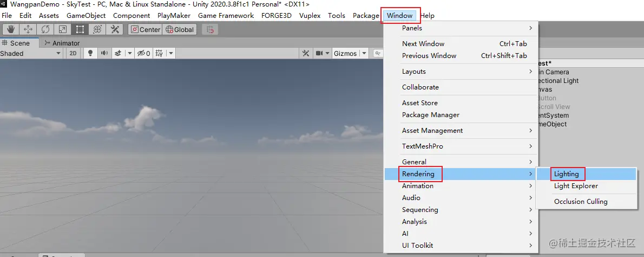The image size is (644, 257).
Task: Select the Rendering menu item
Action: click(x=461, y=174)
